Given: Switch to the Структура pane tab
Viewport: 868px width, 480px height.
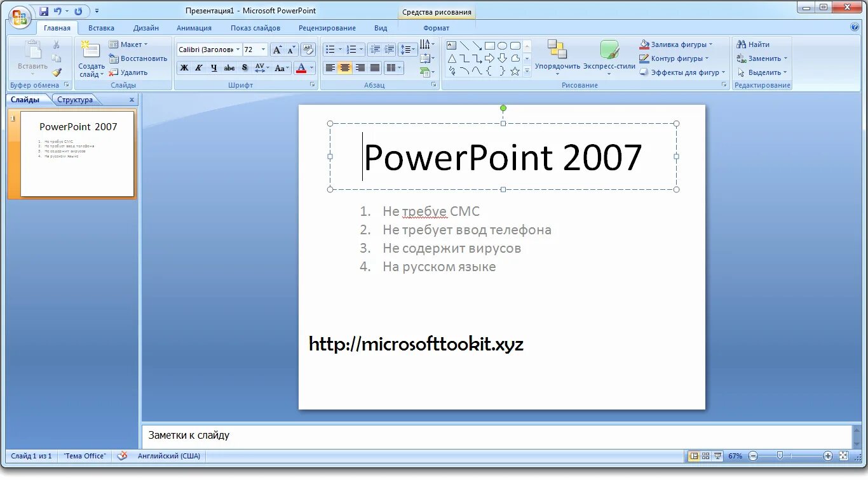Looking at the screenshot, I should click(75, 100).
